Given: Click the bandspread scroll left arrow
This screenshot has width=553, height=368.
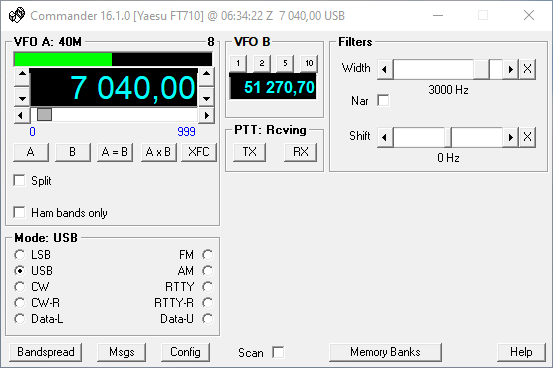Looking at the screenshot, I should click(22, 115).
